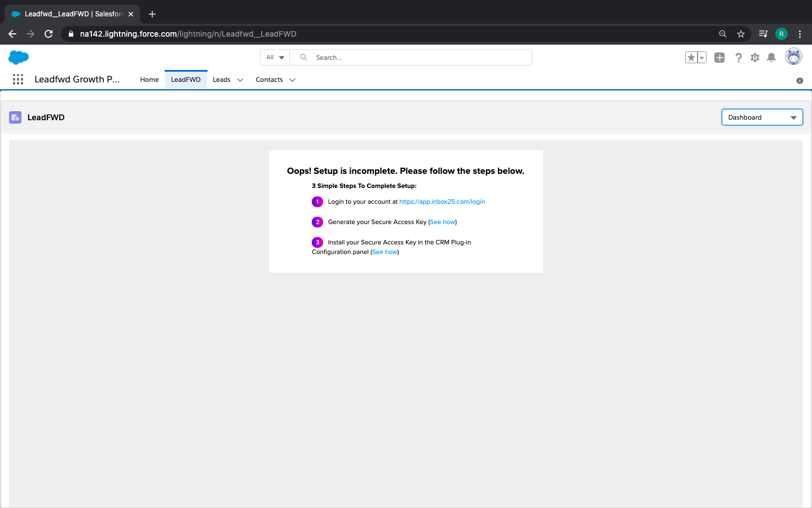Click the browser address bar URL

click(x=188, y=34)
